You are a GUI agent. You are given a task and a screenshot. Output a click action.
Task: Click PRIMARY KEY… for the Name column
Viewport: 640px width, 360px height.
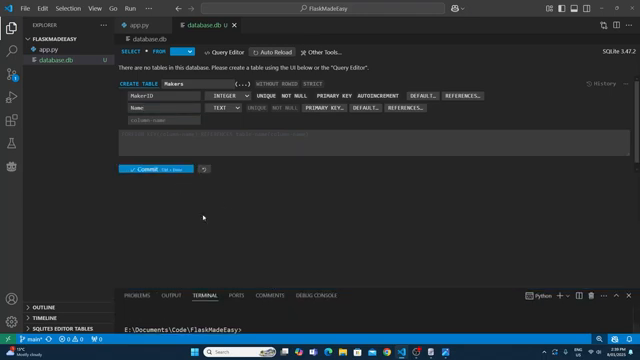pos(324,108)
